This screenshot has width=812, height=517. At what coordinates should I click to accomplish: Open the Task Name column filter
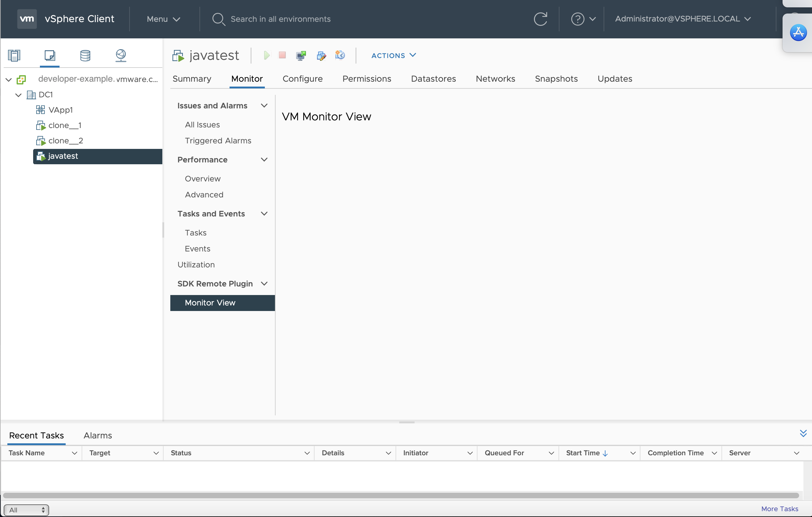click(x=75, y=453)
